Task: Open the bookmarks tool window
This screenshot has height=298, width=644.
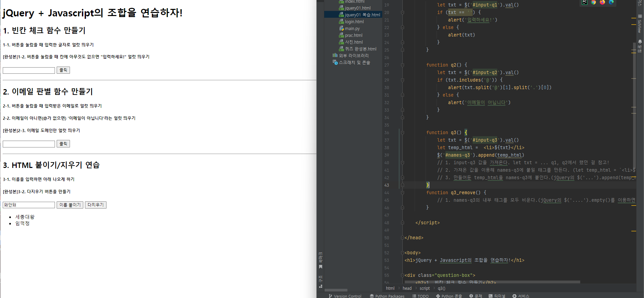Action: tap(320, 261)
